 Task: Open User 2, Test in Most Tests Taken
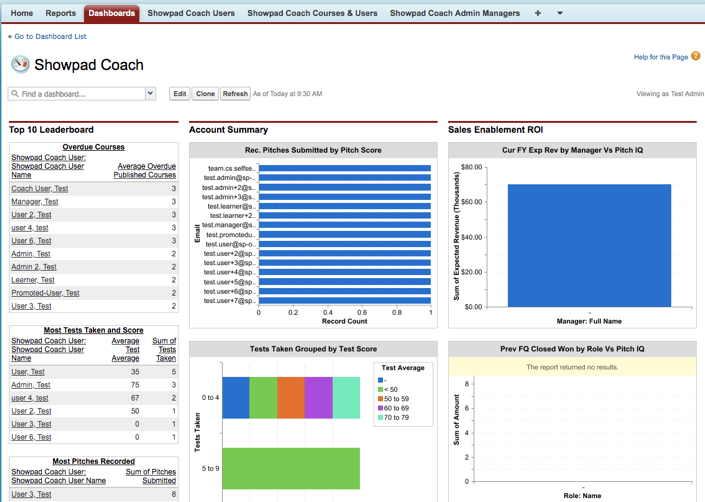point(31,411)
